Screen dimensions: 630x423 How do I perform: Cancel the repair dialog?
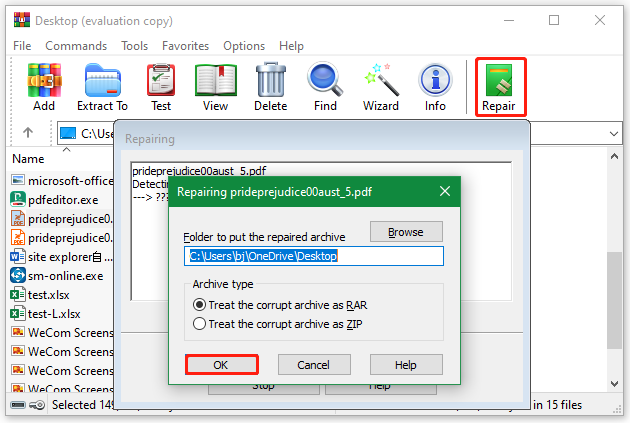(314, 365)
